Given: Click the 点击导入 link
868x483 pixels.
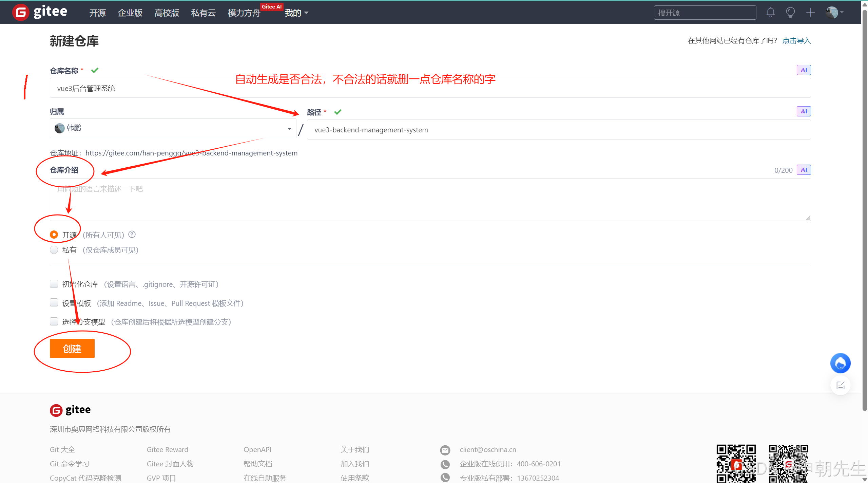Looking at the screenshot, I should [x=796, y=41].
